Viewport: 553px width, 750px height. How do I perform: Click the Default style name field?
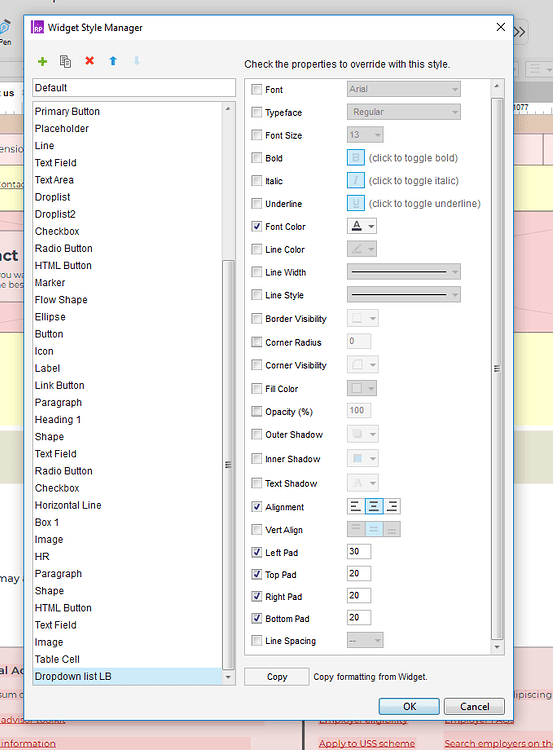click(x=134, y=88)
